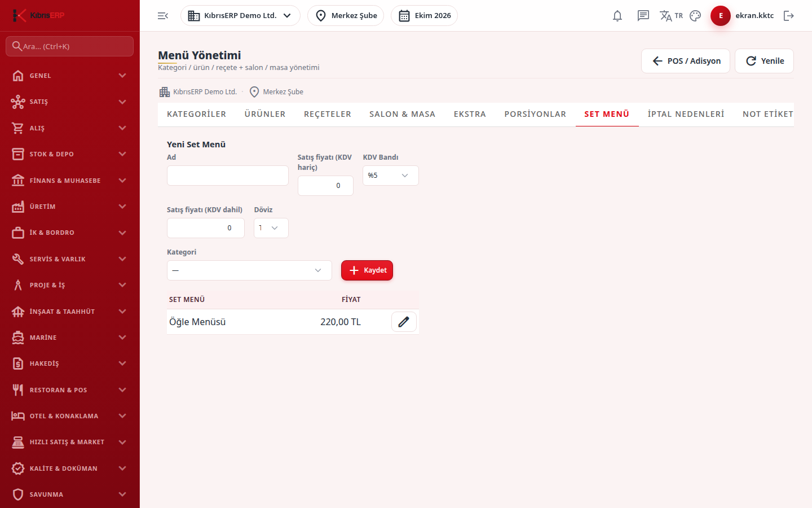Open the theme palette icon

click(x=695, y=16)
